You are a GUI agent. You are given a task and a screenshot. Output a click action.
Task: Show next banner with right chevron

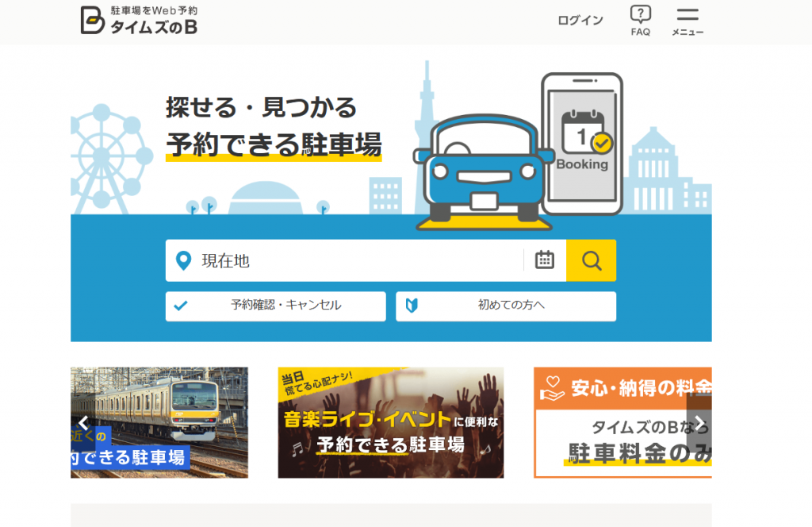[699, 423]
